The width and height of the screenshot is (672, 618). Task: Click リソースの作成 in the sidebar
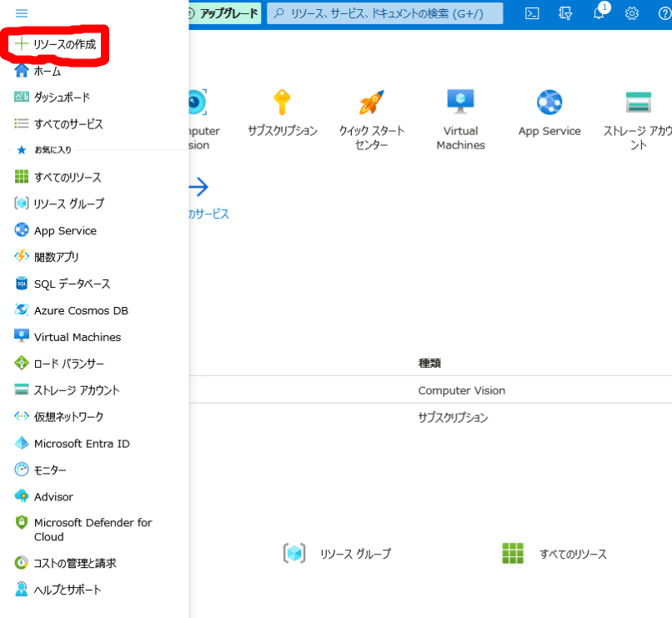[55, 44]
